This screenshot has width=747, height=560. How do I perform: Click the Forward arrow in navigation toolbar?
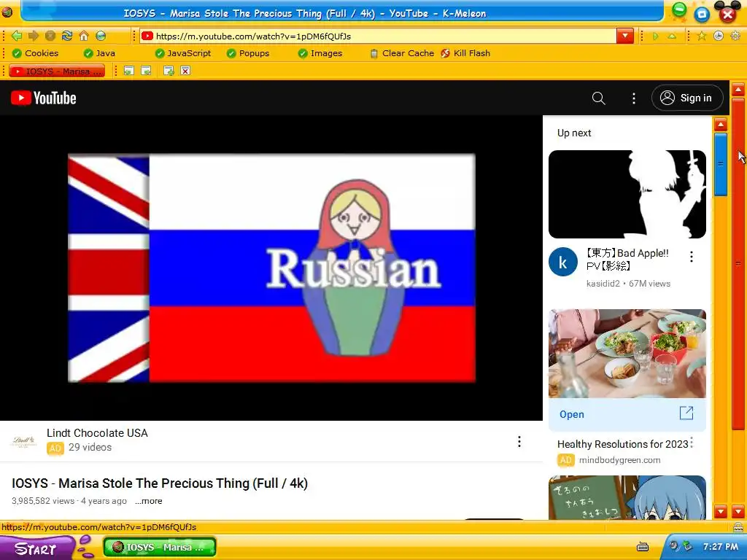34,36
